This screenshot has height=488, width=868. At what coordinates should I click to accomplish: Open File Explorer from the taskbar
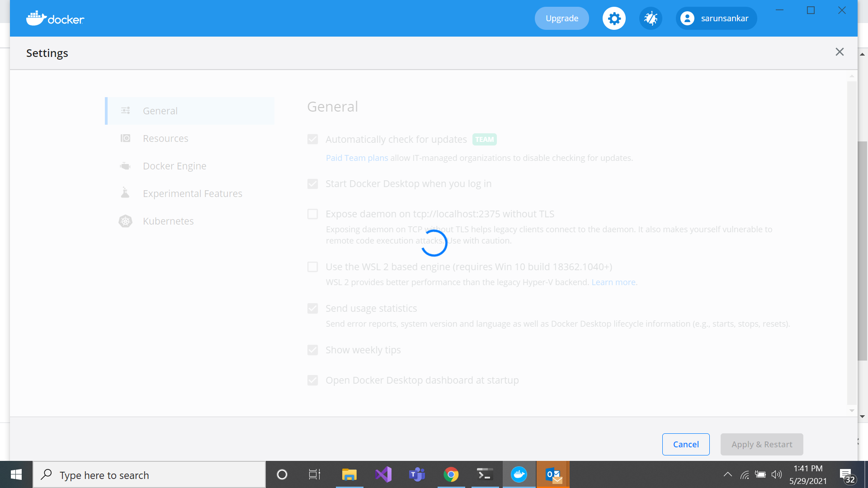pyautogui.click(x=349, y=474)
